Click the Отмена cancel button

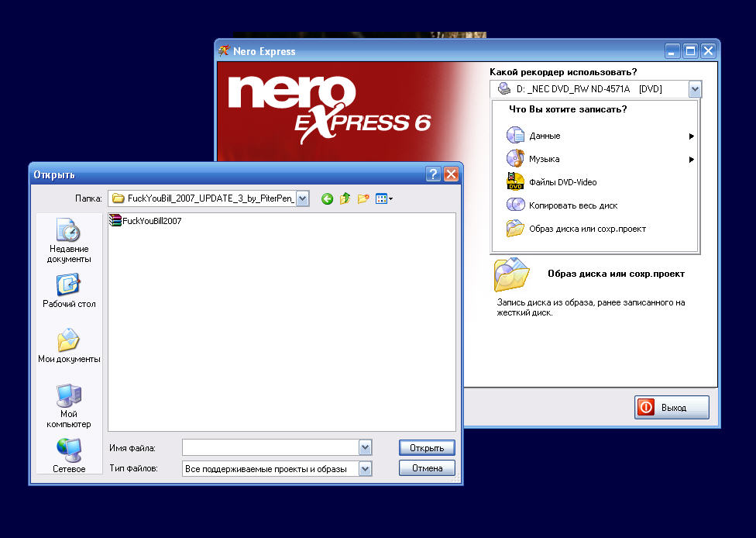click(427, 468)
